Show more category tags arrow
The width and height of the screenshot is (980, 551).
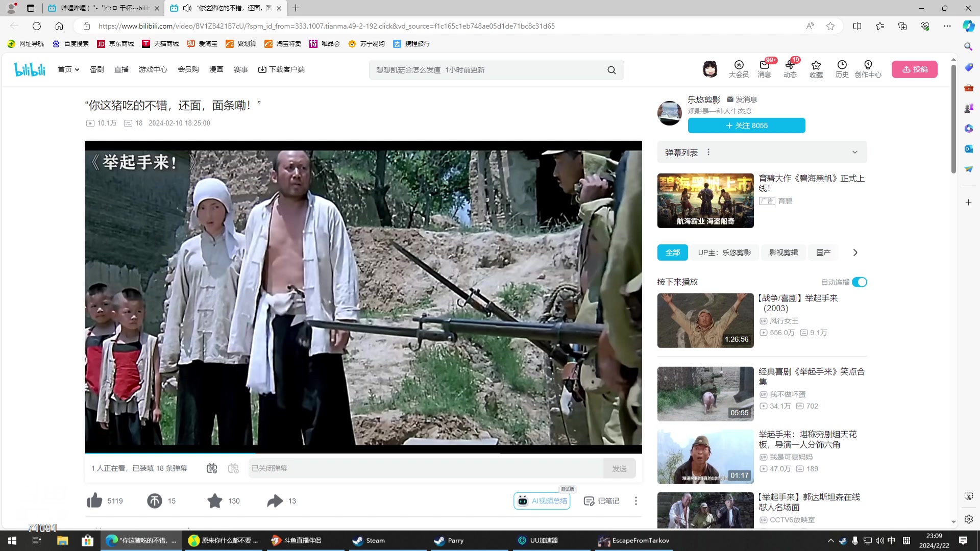tap(855, 253)
